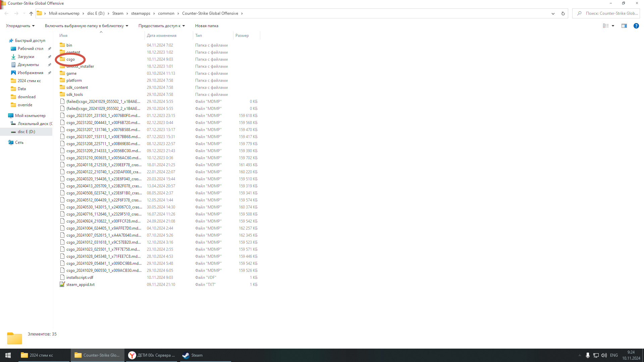This screenshot has height=362, width=644.
Task: Open Документы in quick access
Action: click(28, 65)
